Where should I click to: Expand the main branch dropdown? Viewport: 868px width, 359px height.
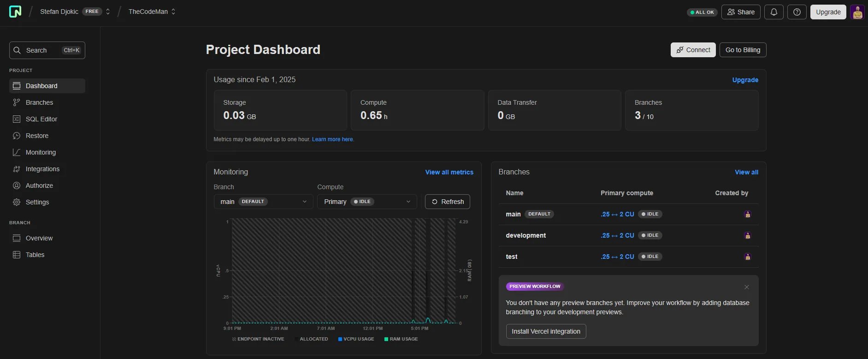[x=263, y=202]
